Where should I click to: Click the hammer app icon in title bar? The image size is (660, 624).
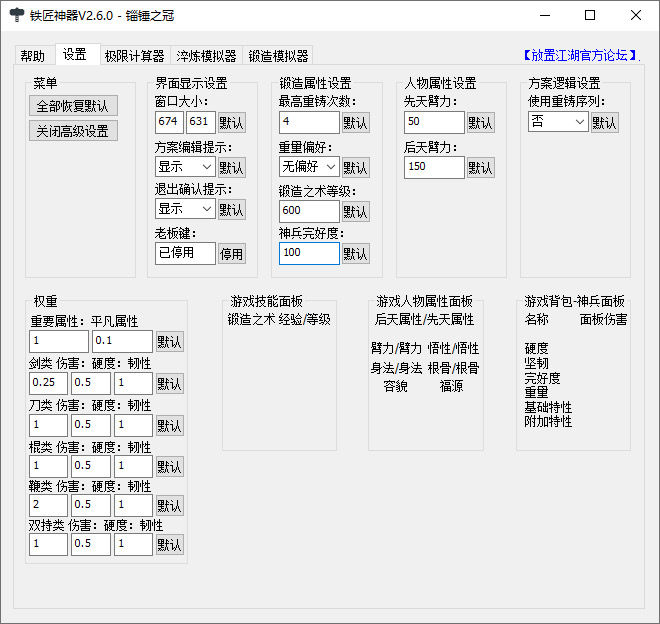(x=16, y=15)
